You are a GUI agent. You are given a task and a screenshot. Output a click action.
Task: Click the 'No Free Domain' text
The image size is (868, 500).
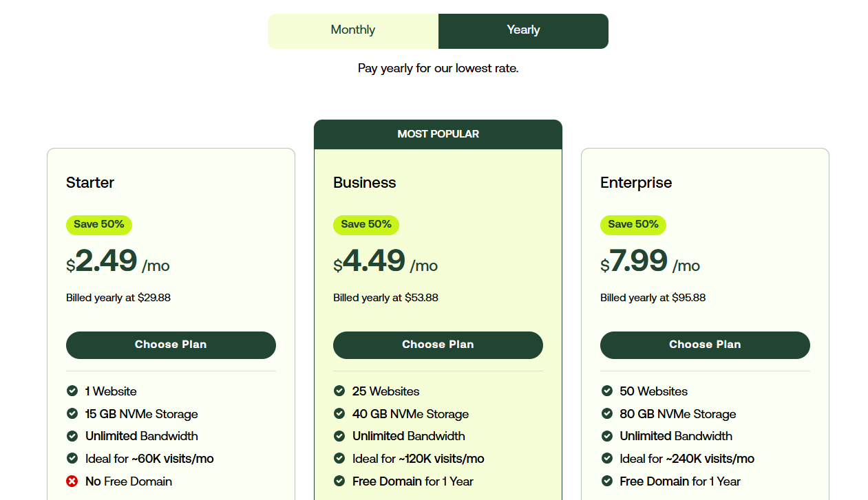click(x=129, y=481)
